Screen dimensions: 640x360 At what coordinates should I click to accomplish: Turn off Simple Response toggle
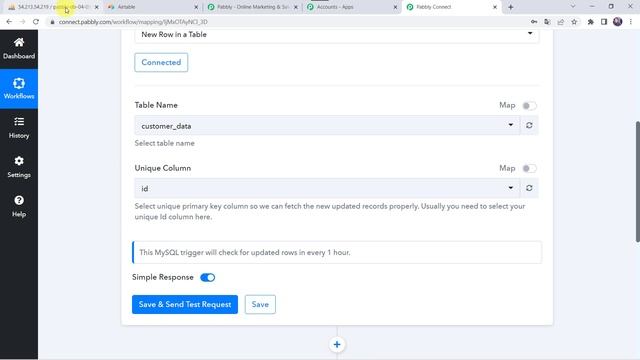[207, 278]
